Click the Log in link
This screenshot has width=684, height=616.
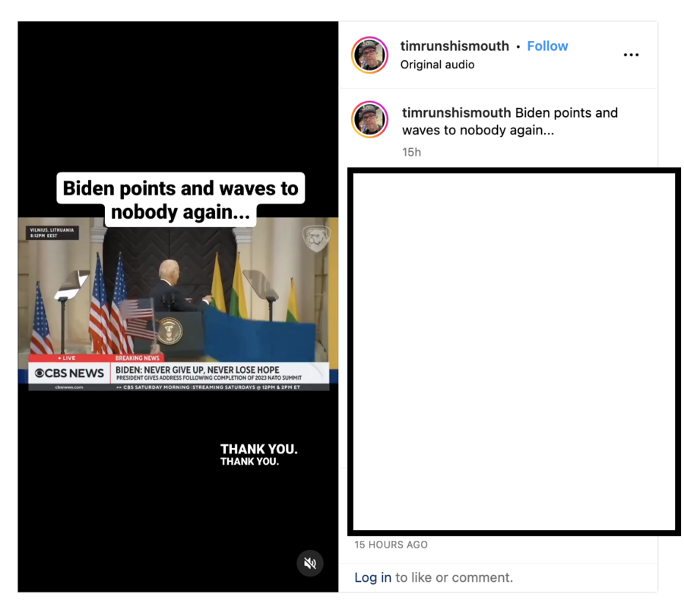(372, 577)
